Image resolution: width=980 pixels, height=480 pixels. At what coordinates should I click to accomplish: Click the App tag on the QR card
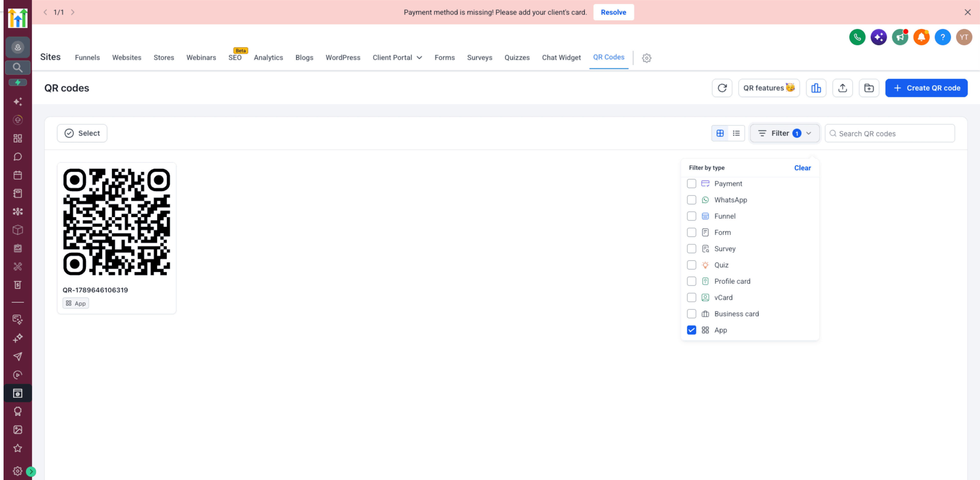click(75, 303)
